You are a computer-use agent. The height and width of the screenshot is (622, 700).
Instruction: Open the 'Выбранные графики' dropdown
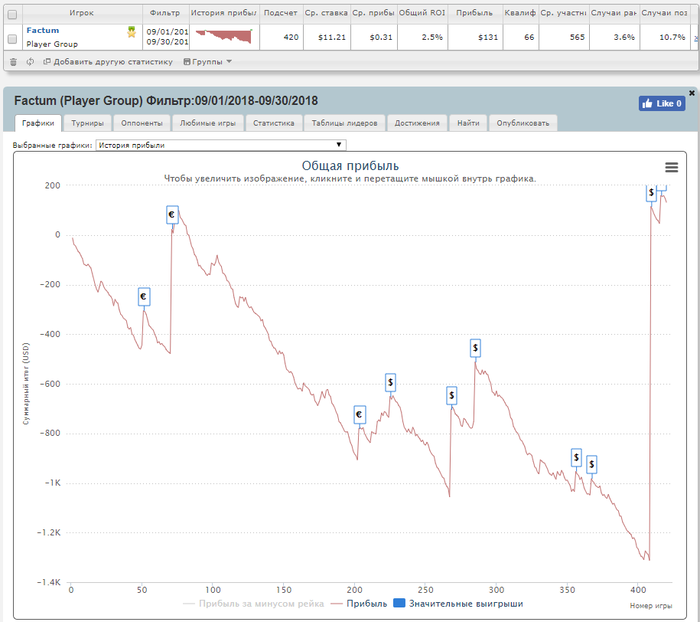[x=220, y=145]
